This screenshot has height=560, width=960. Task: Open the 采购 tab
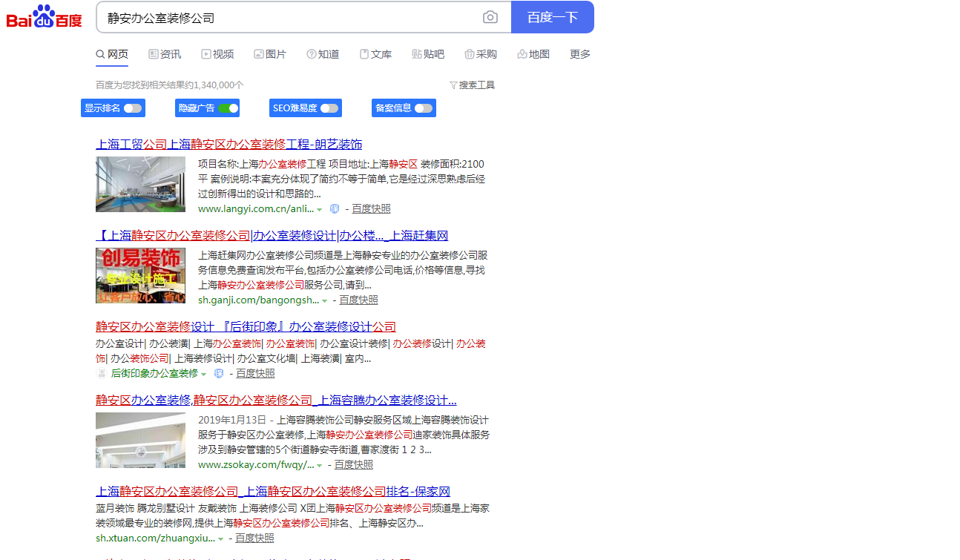pos(481,54)
